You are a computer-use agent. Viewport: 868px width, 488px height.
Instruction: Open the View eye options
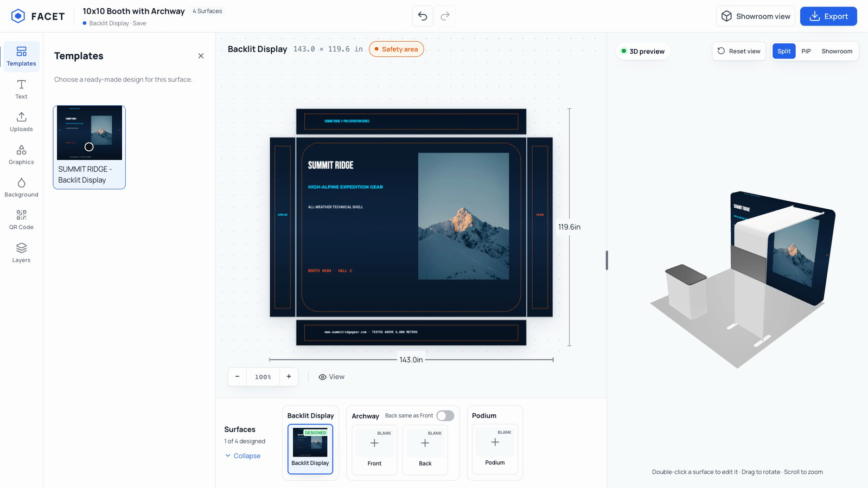coord(331,377)
